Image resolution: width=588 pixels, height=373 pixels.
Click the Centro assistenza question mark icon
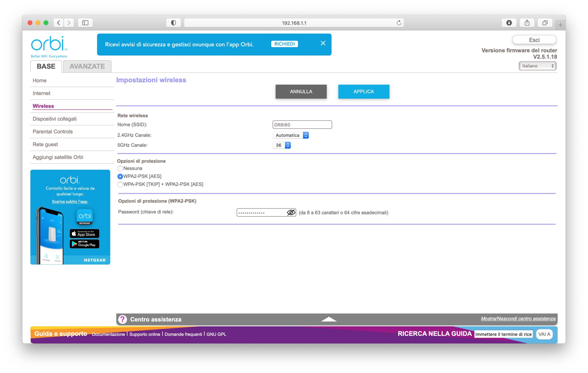point(123,319)
